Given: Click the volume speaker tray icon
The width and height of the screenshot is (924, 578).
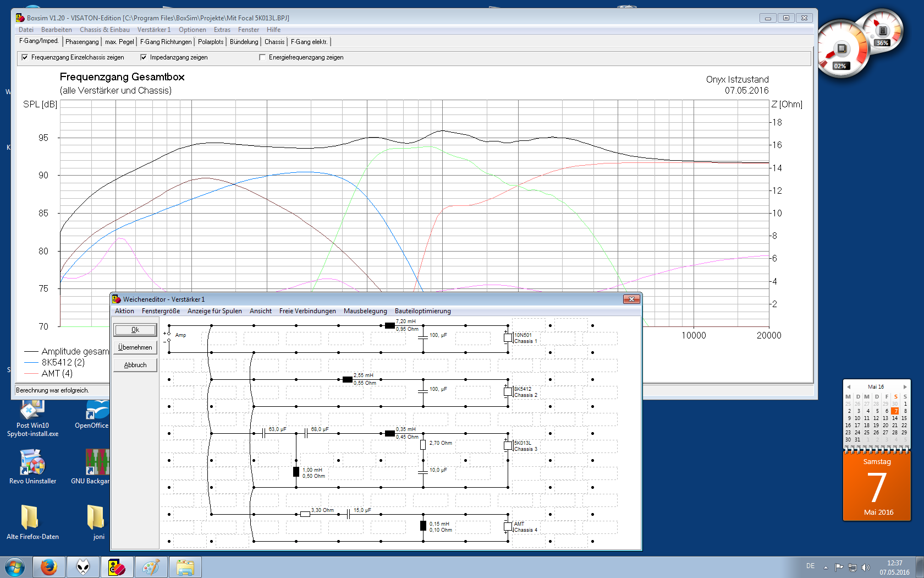Looking at the screenshot, I should tap(866, 567).
